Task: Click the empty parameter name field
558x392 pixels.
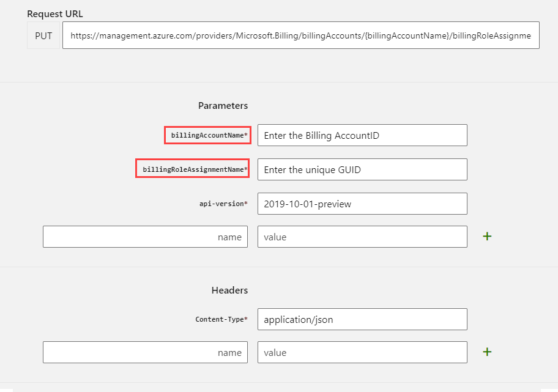Action: click(x=145, y=236)
